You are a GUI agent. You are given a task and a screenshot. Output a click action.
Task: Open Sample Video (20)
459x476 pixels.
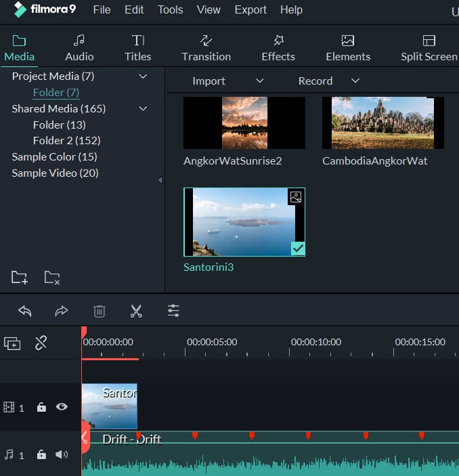pos(55,173)
